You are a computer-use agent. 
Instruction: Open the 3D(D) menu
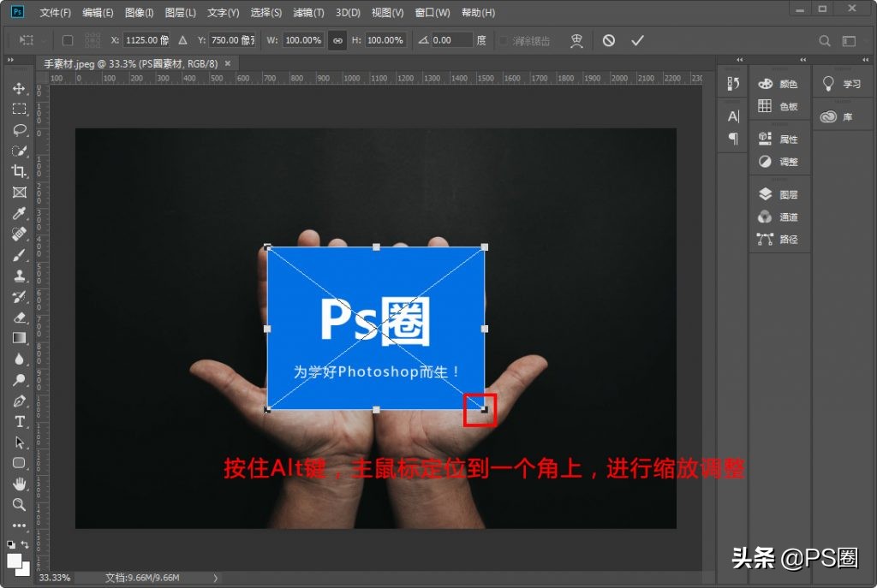click(x=348, y=12)
